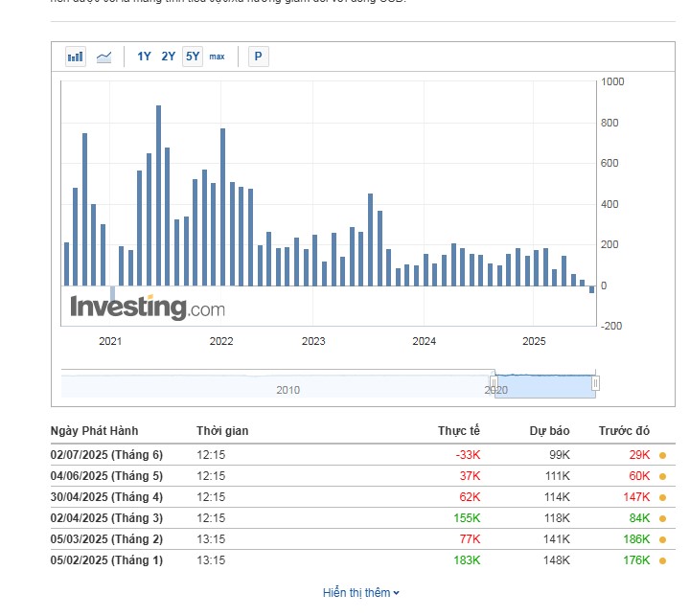Click the previous value 147K
The image size is (690, 616).
[x=636, y=497]
